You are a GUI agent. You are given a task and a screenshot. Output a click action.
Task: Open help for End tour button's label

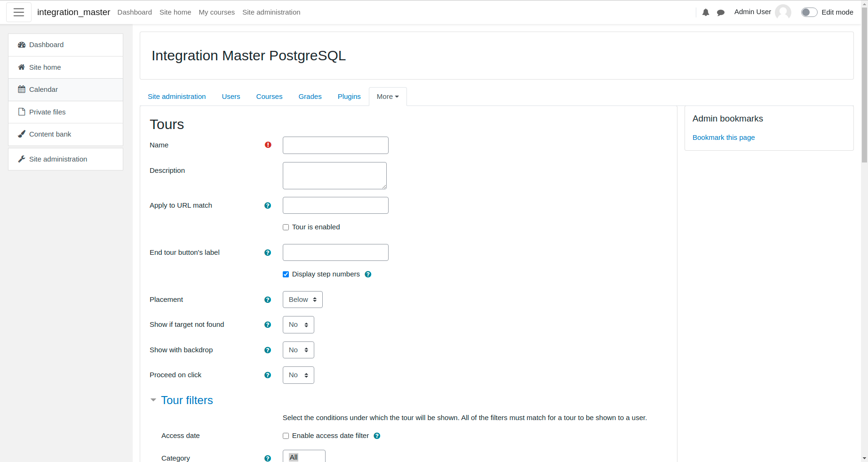click(268, 253)
